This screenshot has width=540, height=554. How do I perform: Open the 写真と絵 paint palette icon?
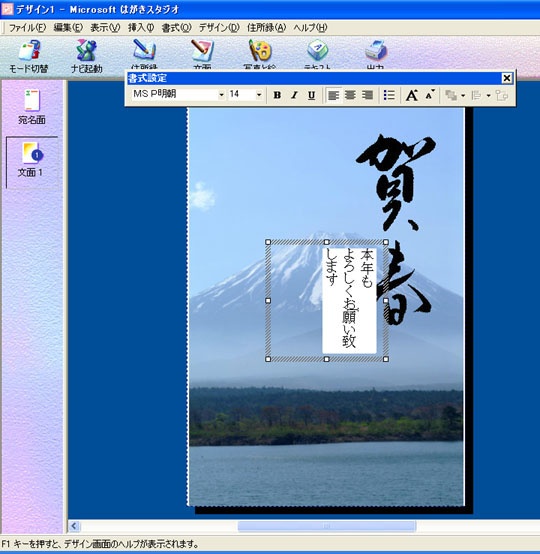260,51
